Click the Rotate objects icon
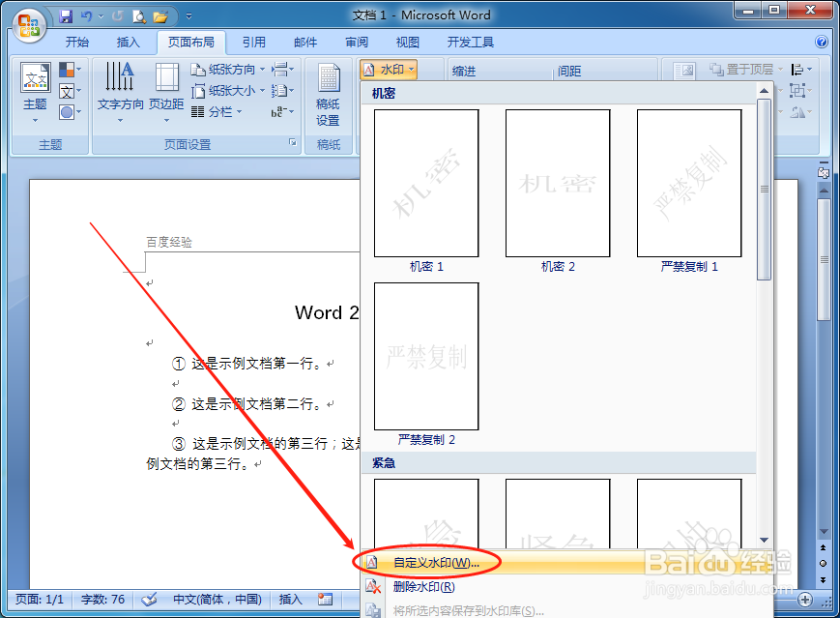 [801, 112]
